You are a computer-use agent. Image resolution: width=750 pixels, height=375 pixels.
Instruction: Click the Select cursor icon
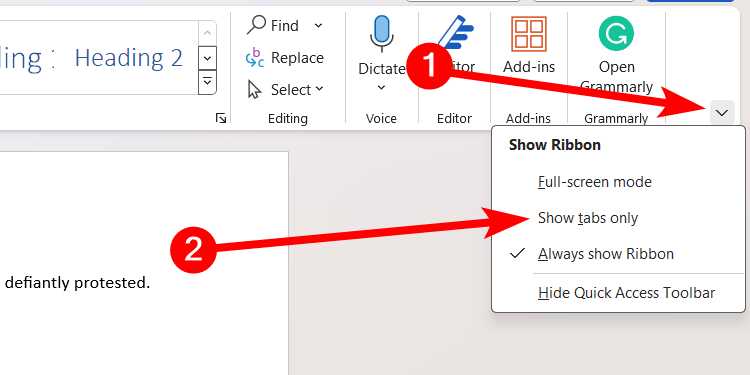254,89
